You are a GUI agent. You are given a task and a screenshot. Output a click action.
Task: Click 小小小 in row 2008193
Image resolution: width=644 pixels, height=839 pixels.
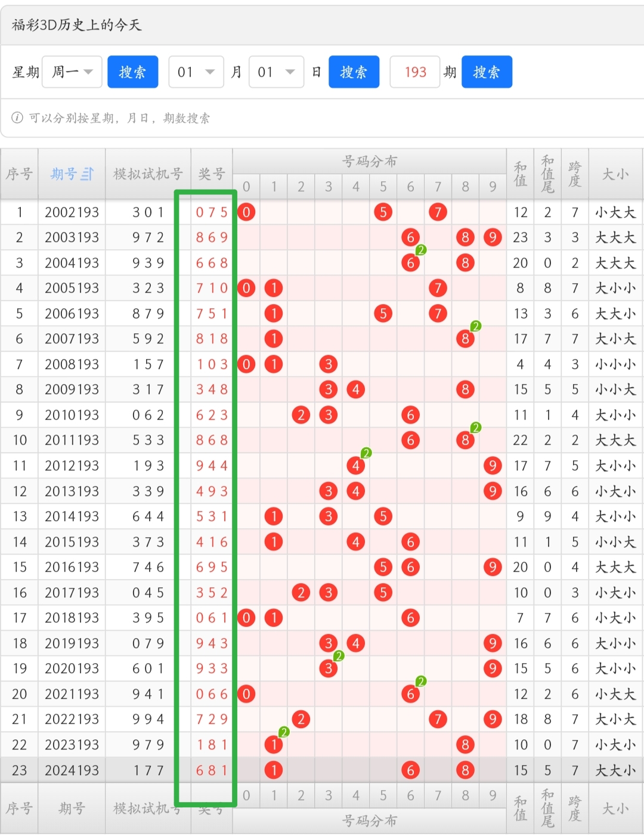click(615, 364)
